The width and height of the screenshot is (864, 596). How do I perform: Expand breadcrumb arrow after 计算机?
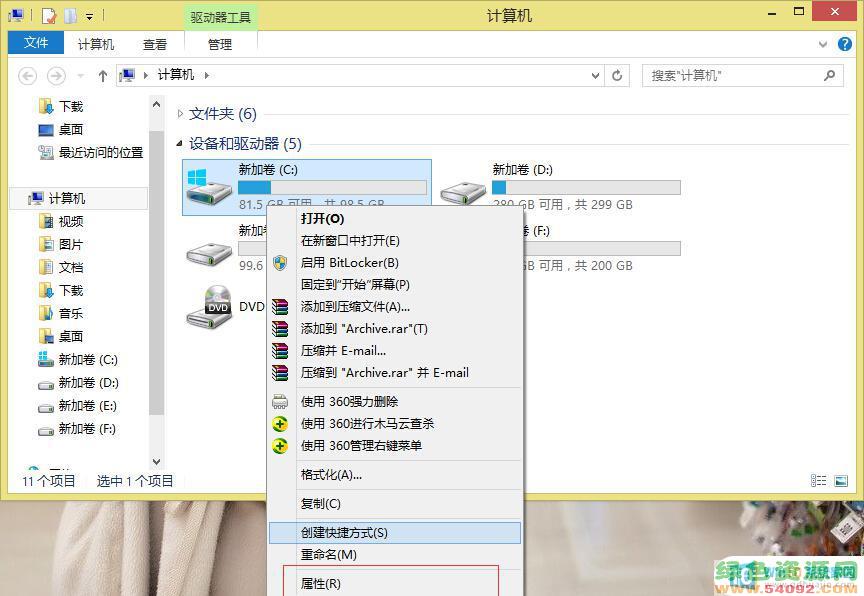[207, 75]
